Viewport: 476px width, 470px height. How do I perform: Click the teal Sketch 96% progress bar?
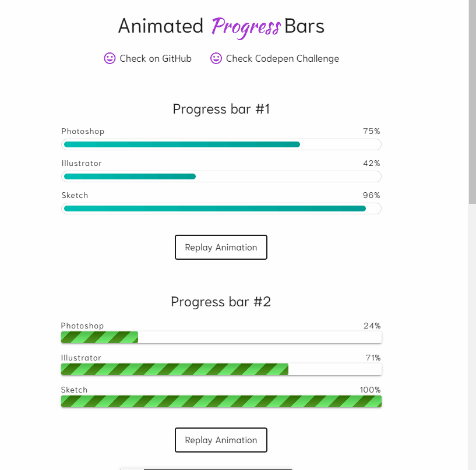pos(214,209)
